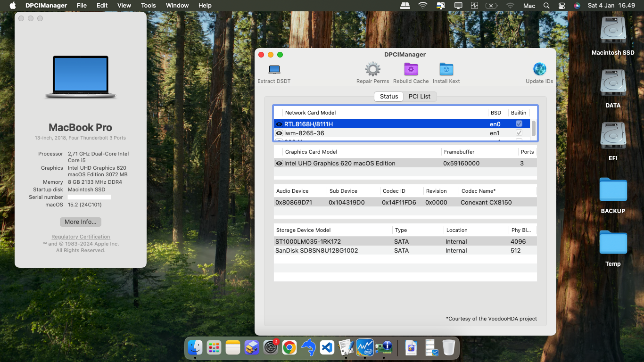Switch to the PCI List tab
This screenshot has width=644, height=362.
(420, 96)
